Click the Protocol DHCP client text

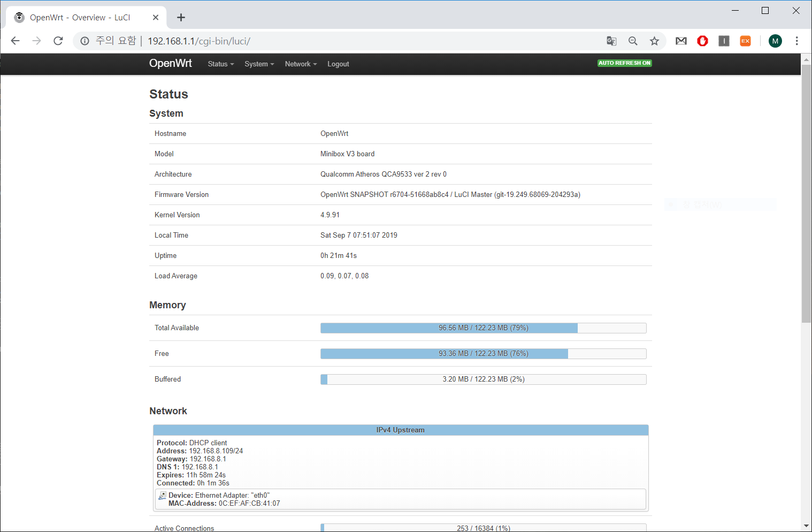coord(192,443)
